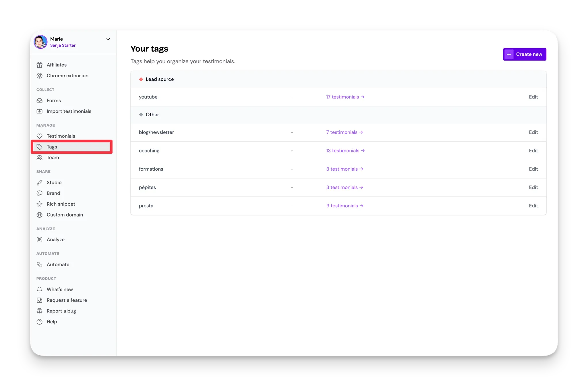Screen dimensions: 588x386
Task: Click the Import testimonials download icon
Action: click(40, 111)
